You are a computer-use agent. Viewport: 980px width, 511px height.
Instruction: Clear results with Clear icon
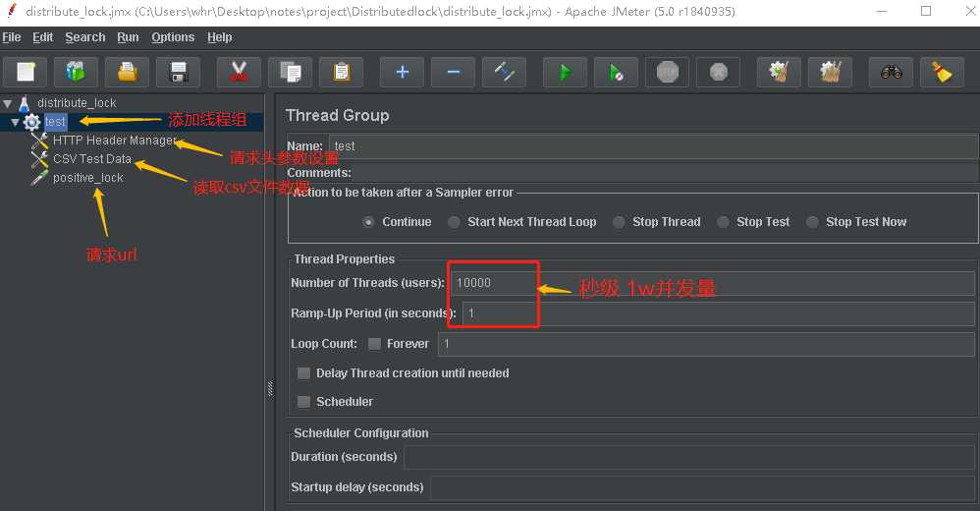(779, 72)
